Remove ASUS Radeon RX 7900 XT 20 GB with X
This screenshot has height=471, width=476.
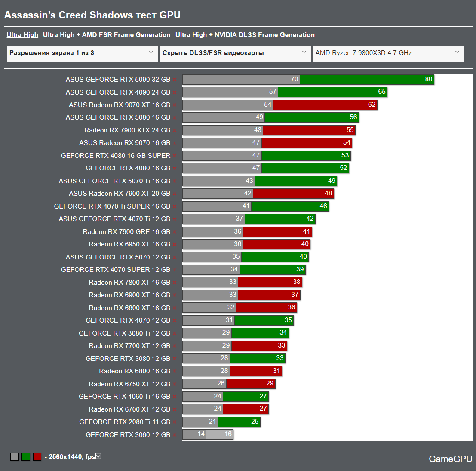pos(175,194)
